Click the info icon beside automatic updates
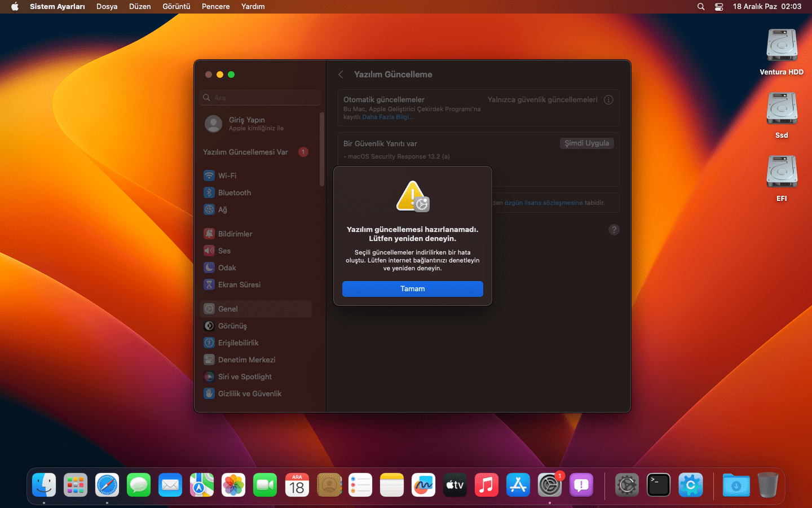The width and height of the screenshot is (812, 508). click(608, 100)
